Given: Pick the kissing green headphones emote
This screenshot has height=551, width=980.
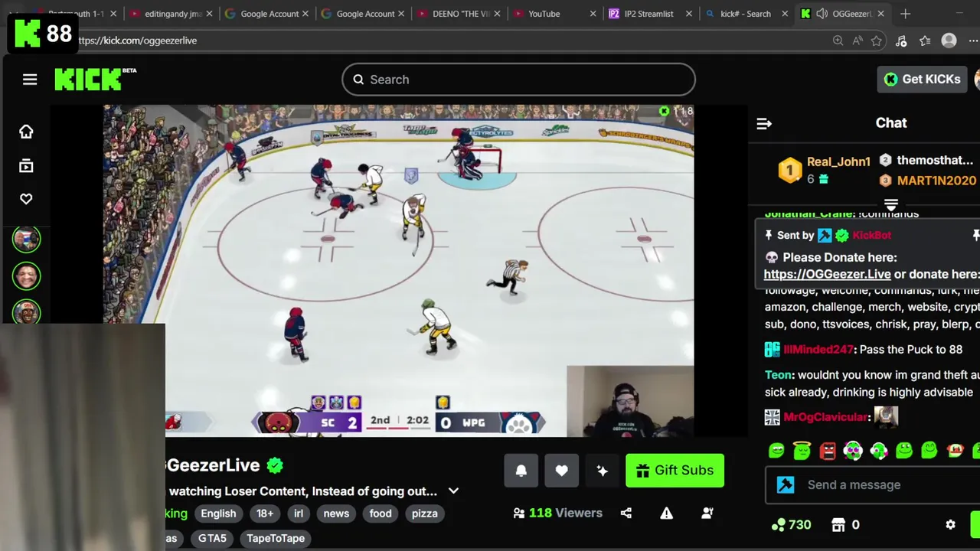Looking at the screenshot, I should point(878,451).
